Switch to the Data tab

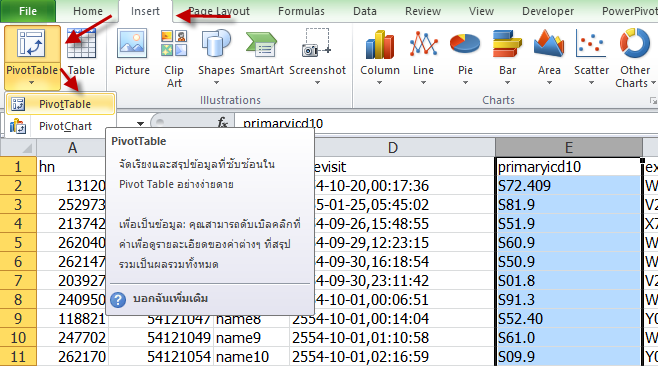coord(365,11)
